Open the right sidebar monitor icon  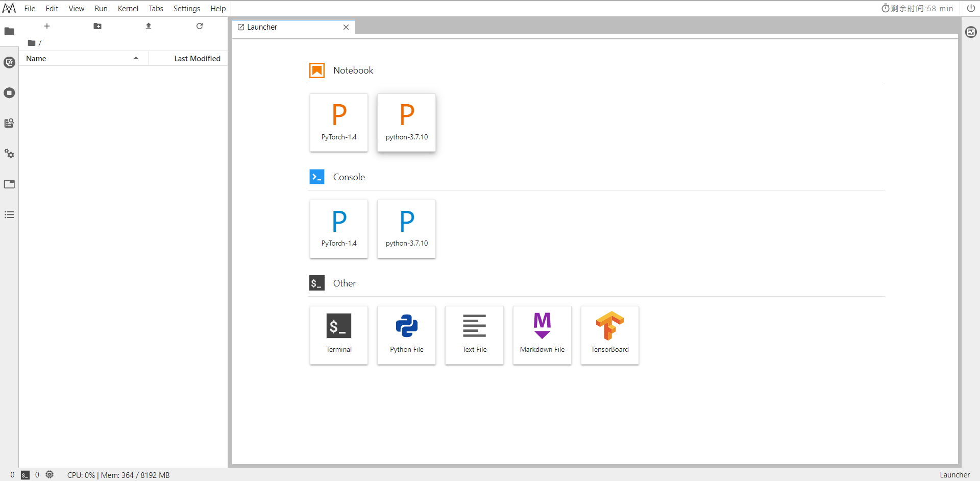point(971,32)
